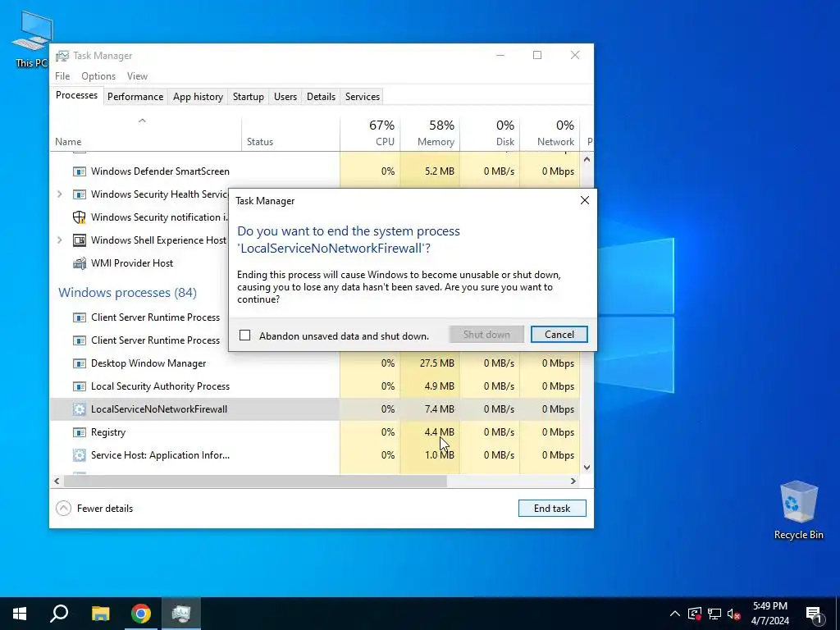This screenshot has width=840, height=630.
Task: Expand Windows Security Health Service row
Action: click(x=60, y=194)
